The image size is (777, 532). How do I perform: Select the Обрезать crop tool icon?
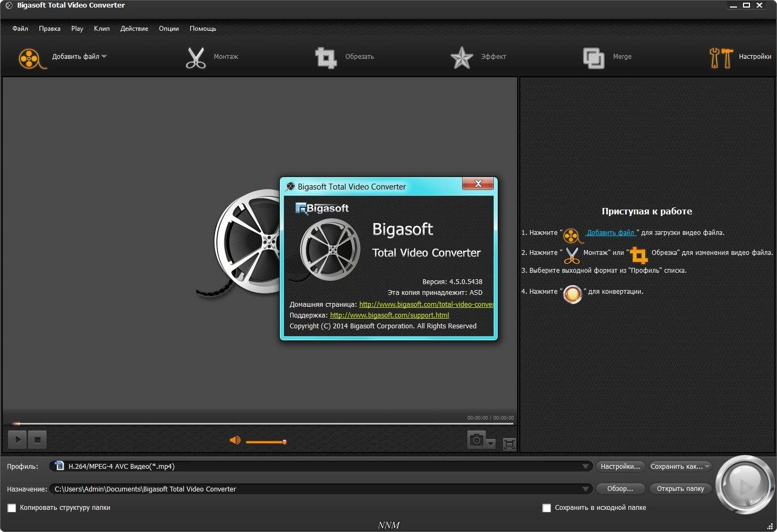(326, 58)
